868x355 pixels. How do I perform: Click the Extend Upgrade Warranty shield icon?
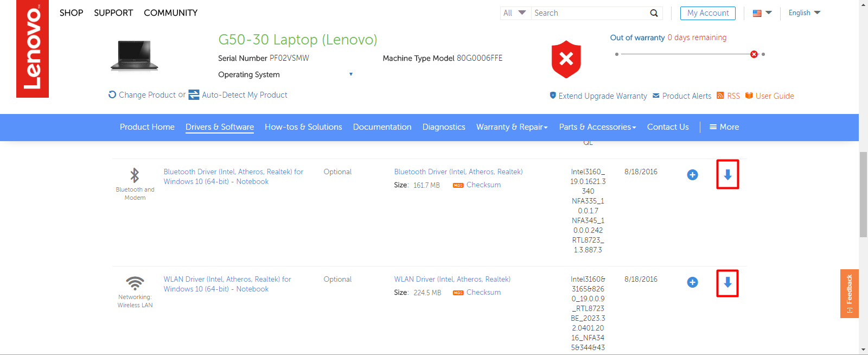pos(553,95)
